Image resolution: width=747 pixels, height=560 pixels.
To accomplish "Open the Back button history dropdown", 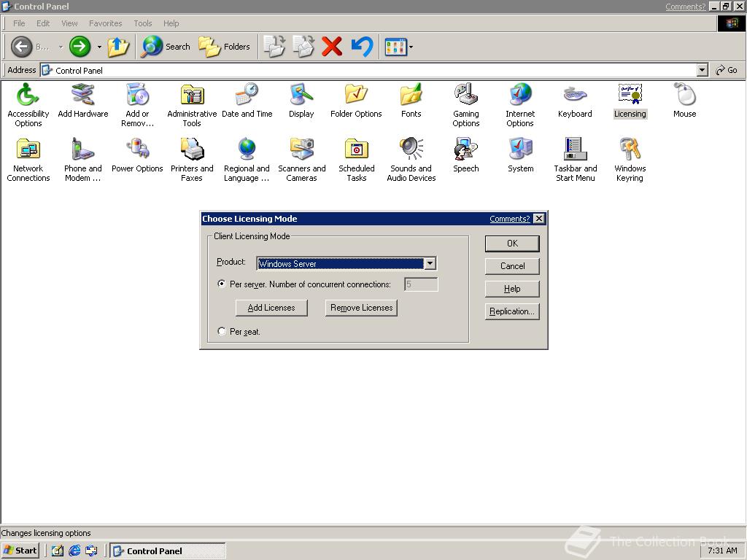I will (x=61, y=47).
